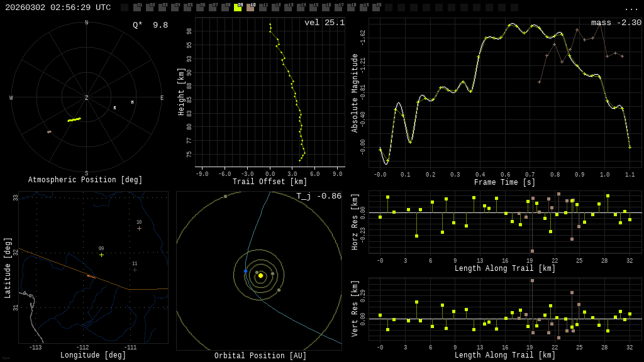Screen dimensions: 644x362
Task: Click the zenith Z marker in sky plot
Action: click(87, 98)
